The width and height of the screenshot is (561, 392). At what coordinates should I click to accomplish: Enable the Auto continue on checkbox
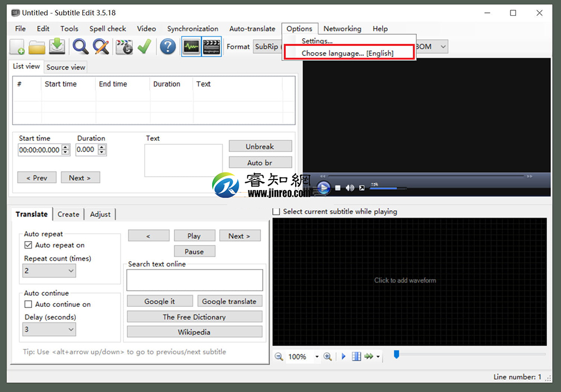[28, 305]
